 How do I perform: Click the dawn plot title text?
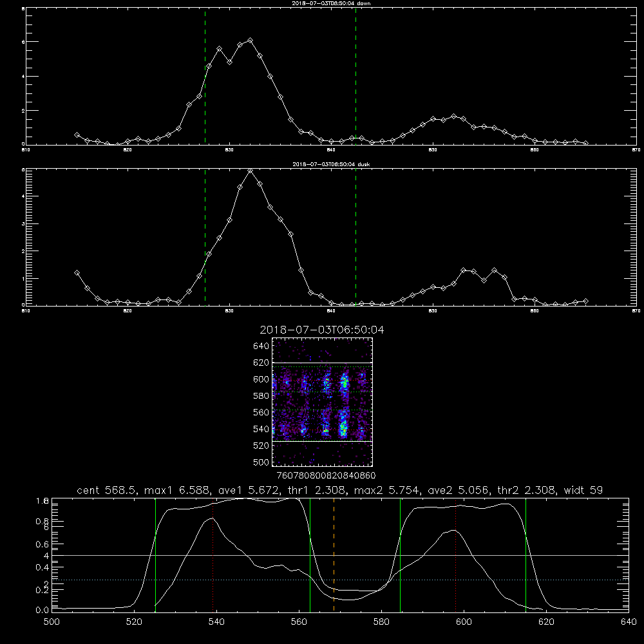[x=331, y=3]
